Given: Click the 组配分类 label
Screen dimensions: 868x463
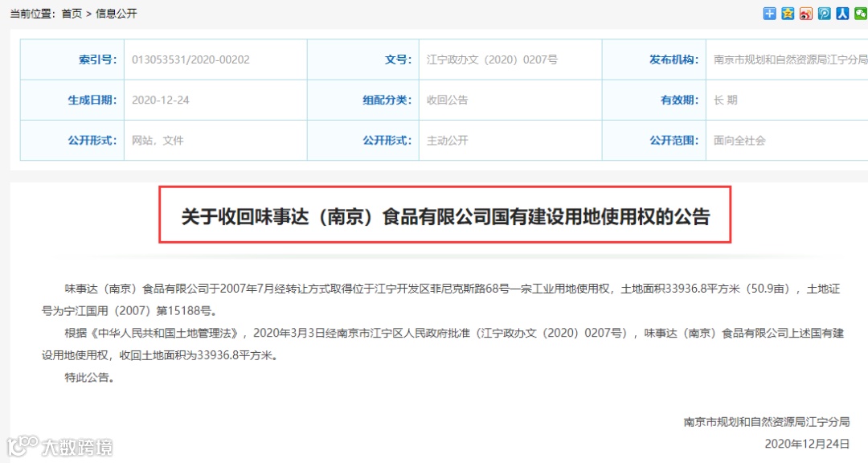Looking at the screenshot, I should tap(387, 100).
